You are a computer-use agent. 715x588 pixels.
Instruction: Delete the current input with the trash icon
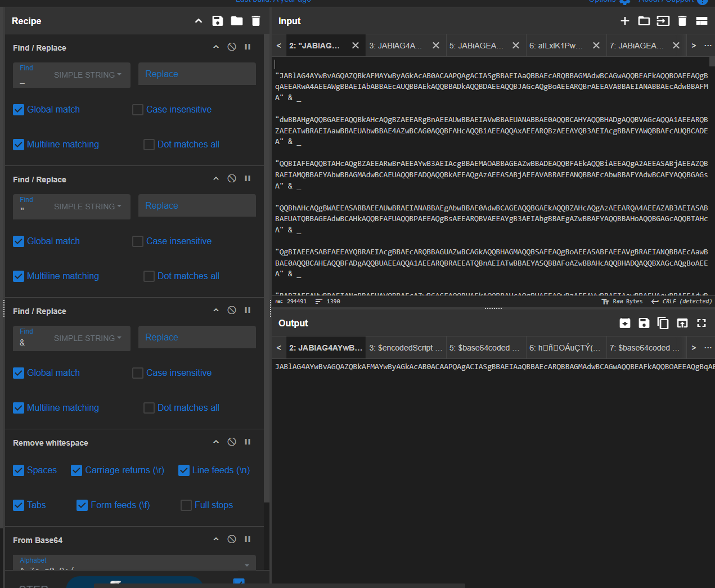tap(682, 21)
